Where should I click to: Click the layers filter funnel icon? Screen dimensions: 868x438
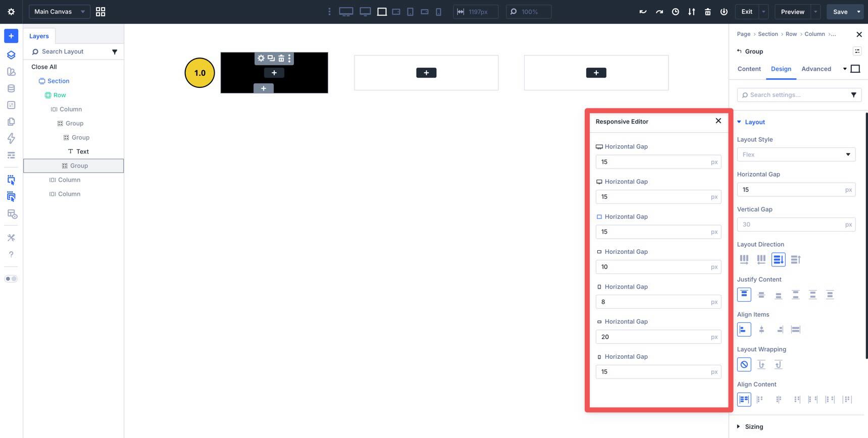[x=115, y=51]
